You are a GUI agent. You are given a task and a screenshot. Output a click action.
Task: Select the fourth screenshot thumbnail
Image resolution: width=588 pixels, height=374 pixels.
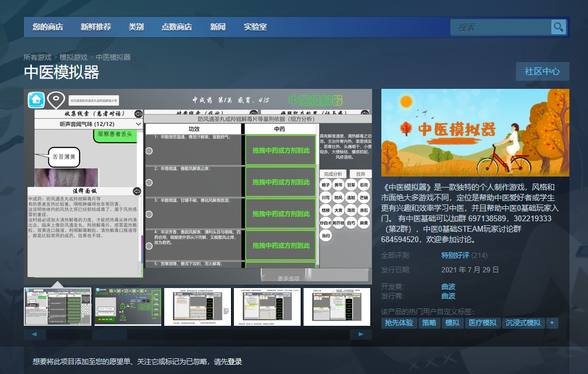coord(268,307)
